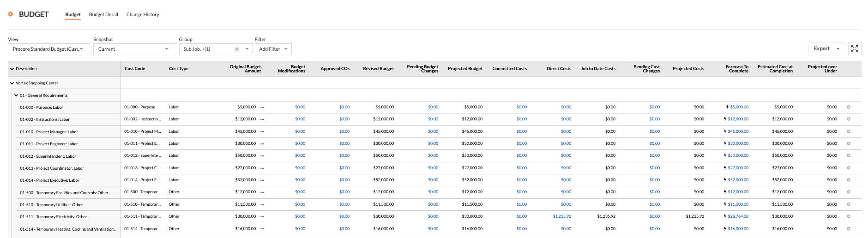Click the Cost Code column header
Image resolution: width=868 pixels, height=238 pixels.
pyautogui.click(x=135, y=69)
